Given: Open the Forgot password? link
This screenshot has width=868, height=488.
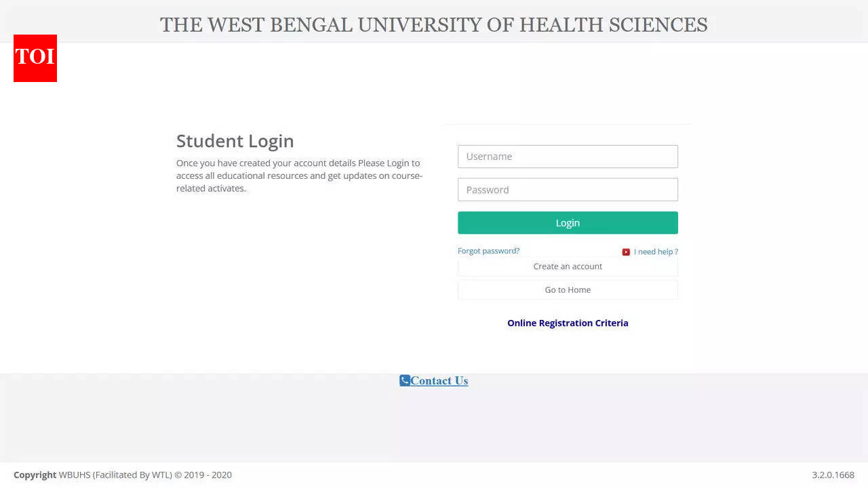Looking at the screenshot, I should 488,251.
